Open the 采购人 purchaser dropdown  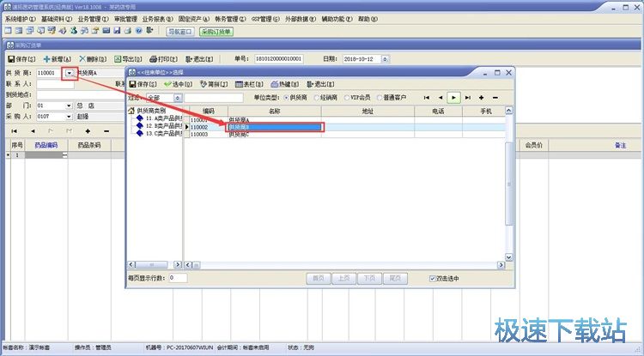point(69,117)
